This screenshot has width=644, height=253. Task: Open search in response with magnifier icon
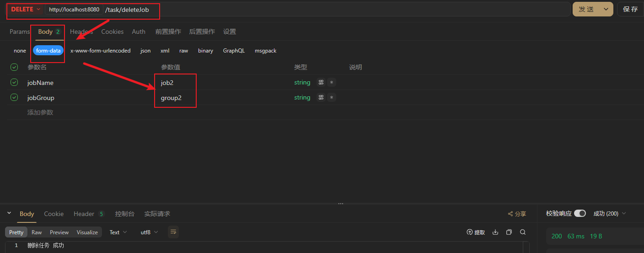(523, 232)
